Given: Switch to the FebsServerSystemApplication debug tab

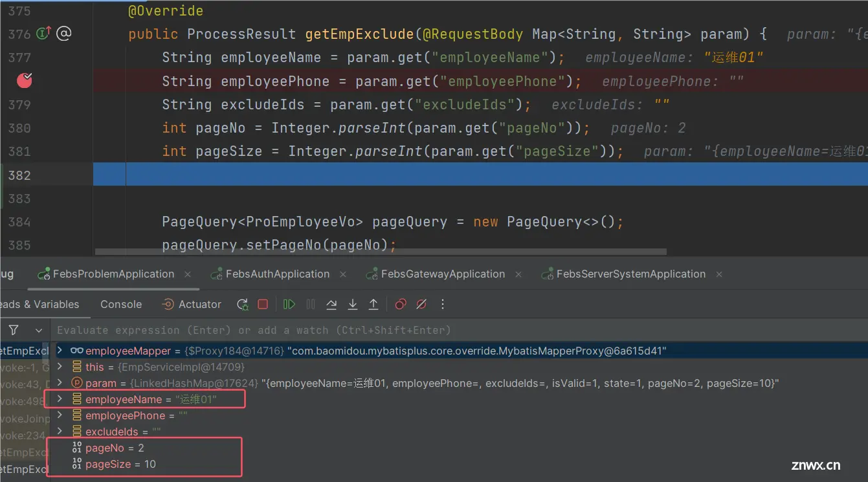Looking at the screenshot, I should pyautogui.click(x=631, y=274).
